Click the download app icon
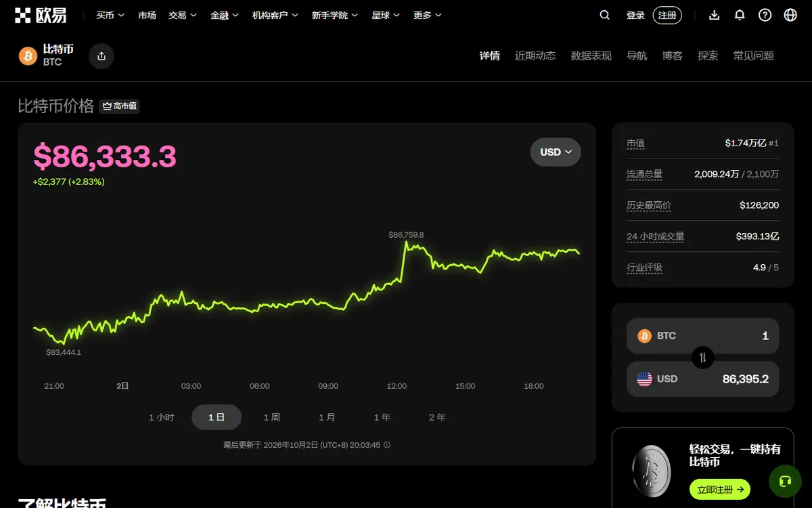Viewport: 812px width, 508px height. (x=714, y=15)
